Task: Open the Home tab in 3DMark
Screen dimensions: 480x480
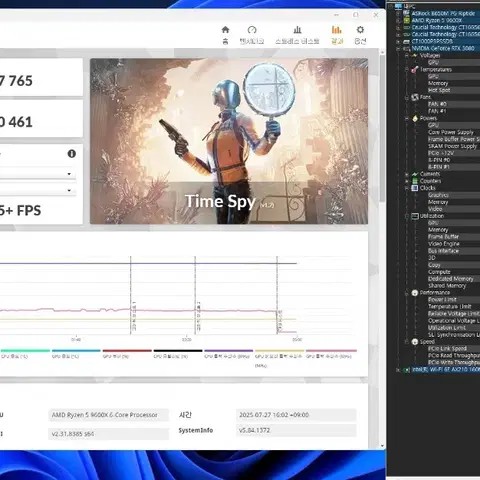Action: (x=225, y=35)
